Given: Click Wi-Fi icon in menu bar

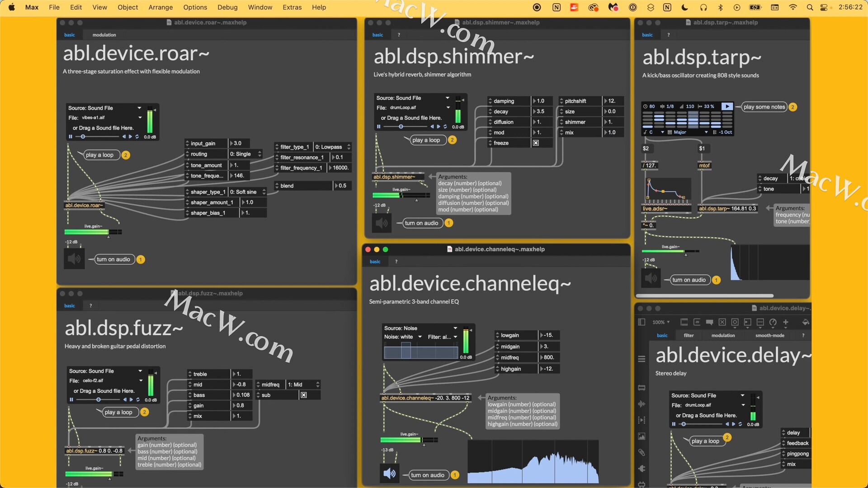Looking at the screenshot, I should tap(793, 7).
